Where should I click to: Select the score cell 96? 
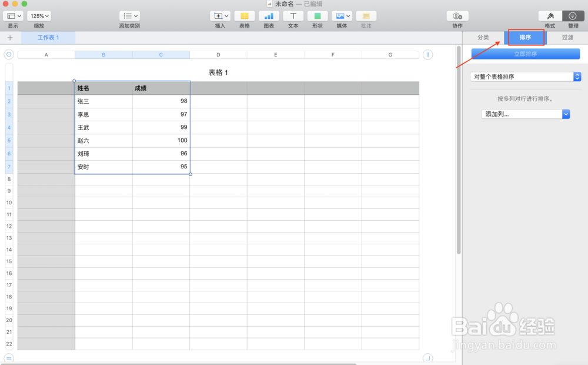(x=161, y=154)
